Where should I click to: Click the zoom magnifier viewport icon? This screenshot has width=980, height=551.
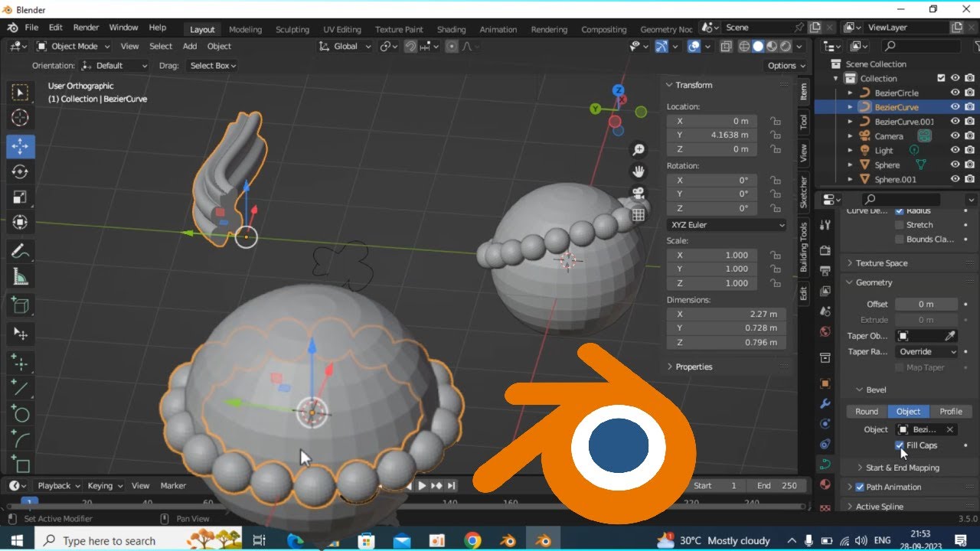tap(638, 150)
